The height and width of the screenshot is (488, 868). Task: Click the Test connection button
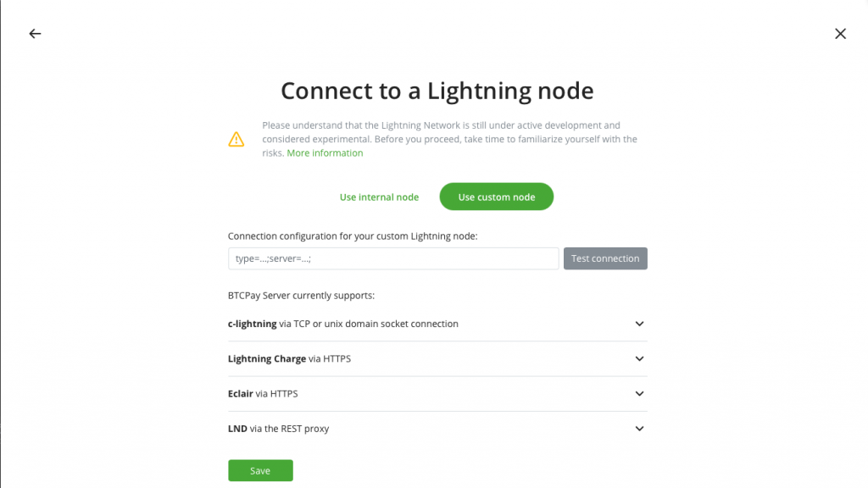(605, 258)
